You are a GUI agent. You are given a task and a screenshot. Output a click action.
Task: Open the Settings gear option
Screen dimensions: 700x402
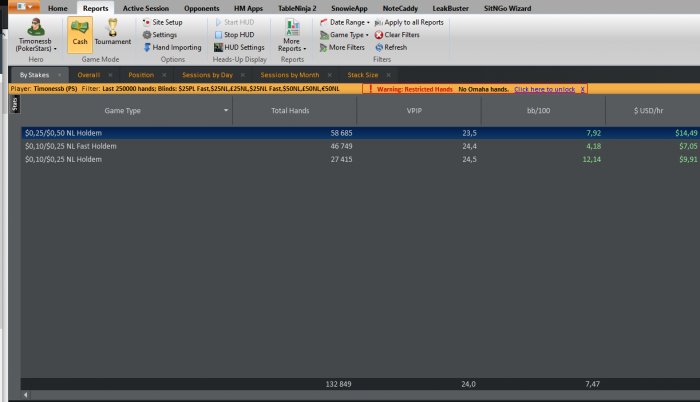[160, 34]
